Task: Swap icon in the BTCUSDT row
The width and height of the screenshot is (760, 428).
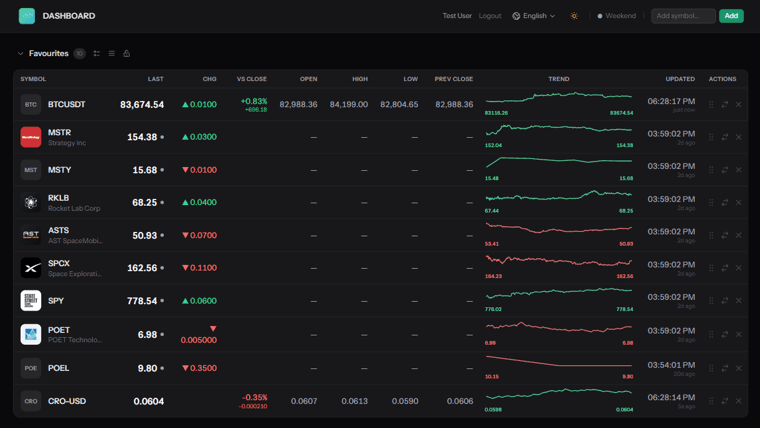Action: pos(725,104)
